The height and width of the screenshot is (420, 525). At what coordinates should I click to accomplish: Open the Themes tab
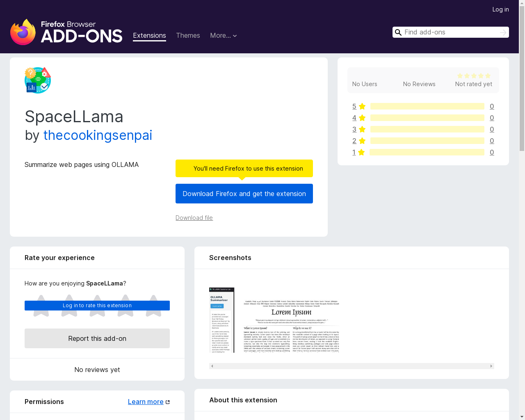[x=188, y=36]
